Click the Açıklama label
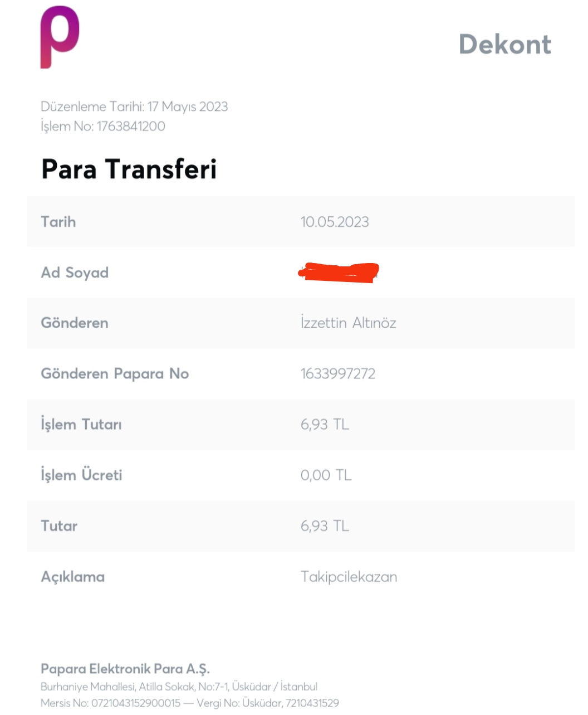This screenshot has width=588, height=715. [72, 577]
